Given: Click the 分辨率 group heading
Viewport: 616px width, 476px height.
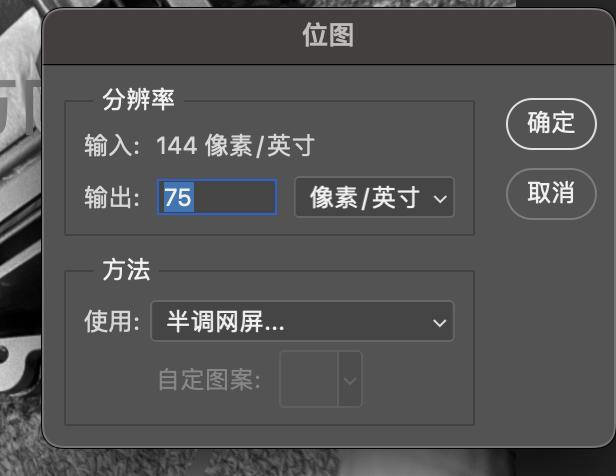Looking at the screenshot, I should [x=138, y=100].
